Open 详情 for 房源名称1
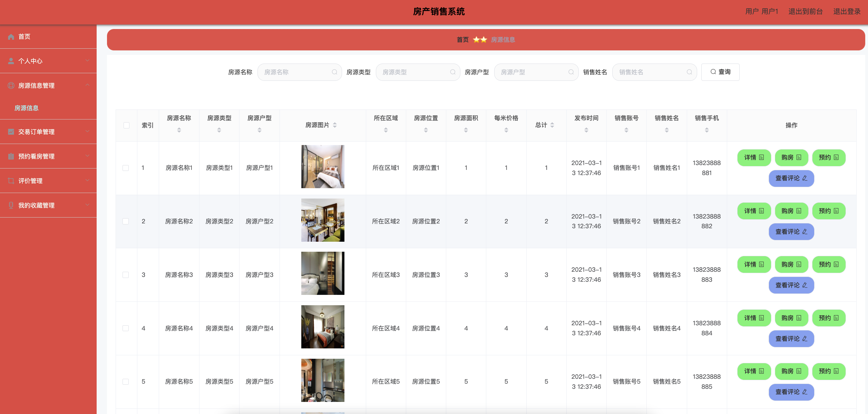The image size is (868, 414). pos(754,158)
